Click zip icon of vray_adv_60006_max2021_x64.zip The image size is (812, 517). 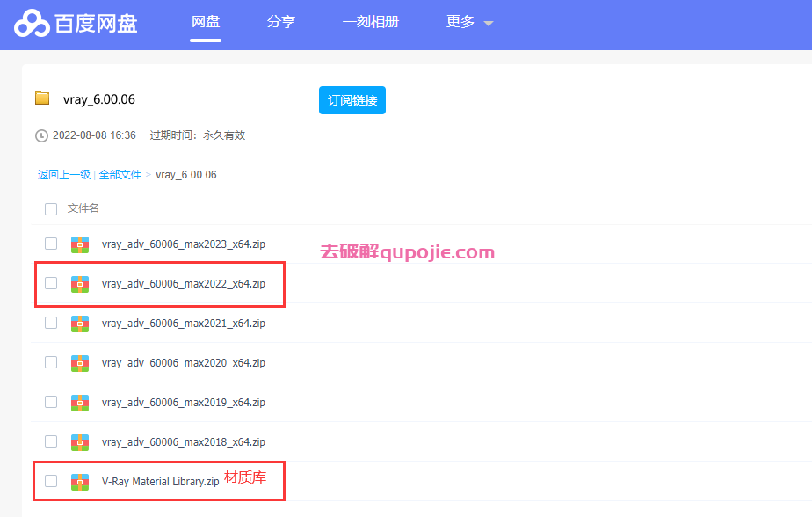80,324
